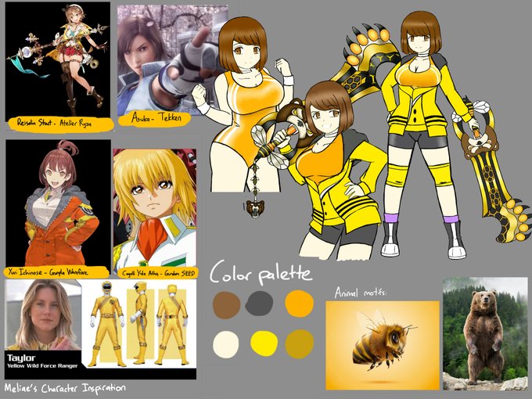Click the 'Taylor' name caption
The image size is (532, 399).
pyautogui.click(x=21, y=358)
